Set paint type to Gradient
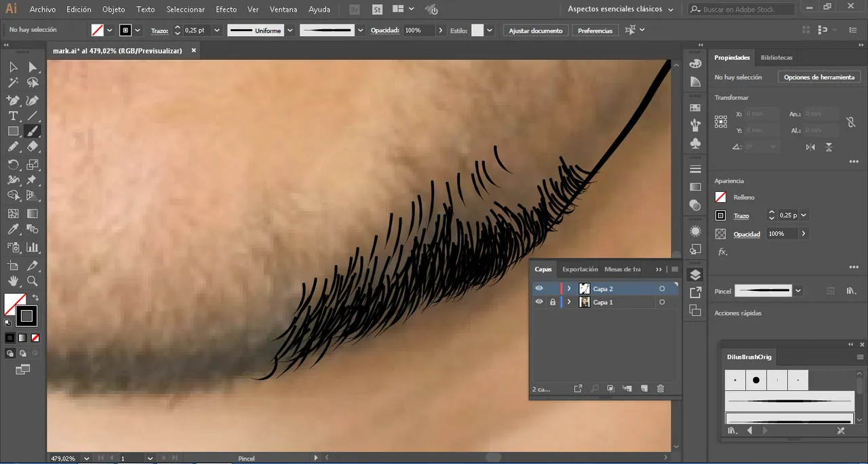Image resolution: width=868 pixels, height=464 pixels. [22, 338]
